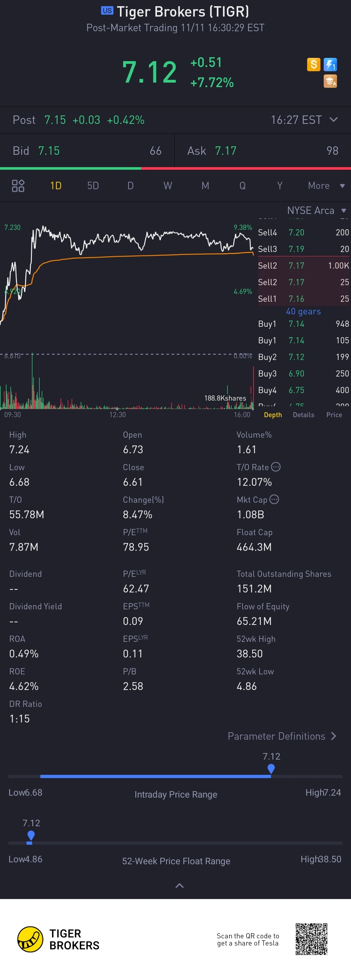
Task: Tap the Sell1 7.16 order row
Action: tap(304, 298)
